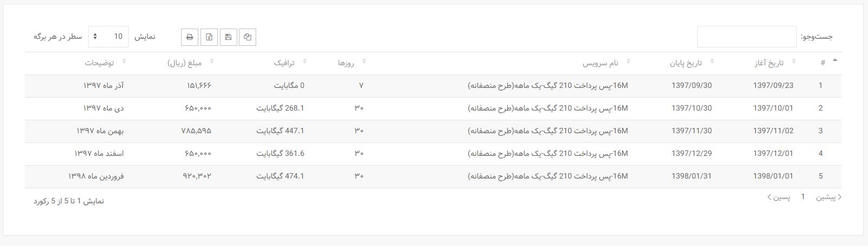Save table using the floppy disk icon

229,37
